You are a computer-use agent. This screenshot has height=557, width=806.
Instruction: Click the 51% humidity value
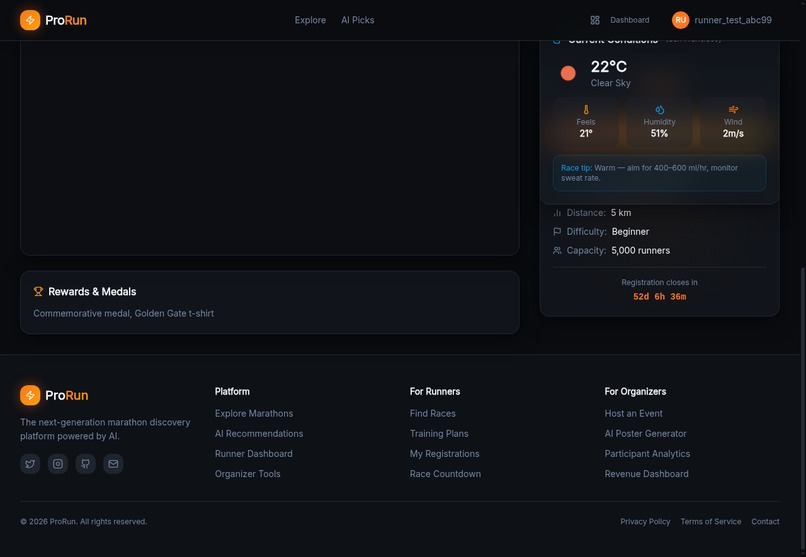(660, 134)
